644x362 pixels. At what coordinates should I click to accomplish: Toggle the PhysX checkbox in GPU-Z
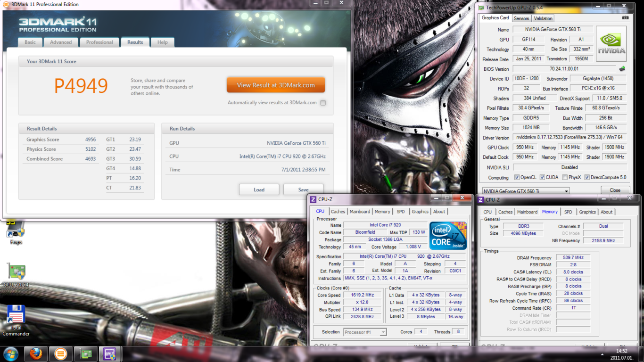(564, 178)
